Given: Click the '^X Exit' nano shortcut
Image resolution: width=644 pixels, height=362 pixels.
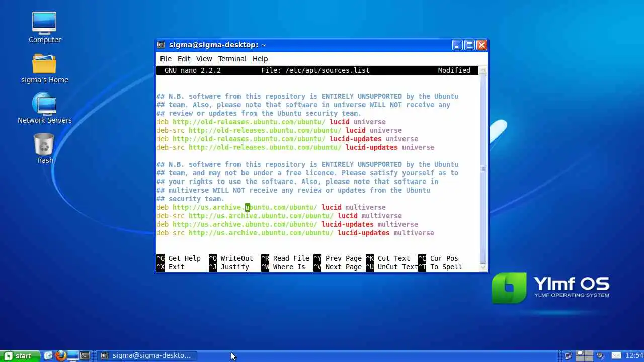Looking at the screenshot, I should click(171, 267).
